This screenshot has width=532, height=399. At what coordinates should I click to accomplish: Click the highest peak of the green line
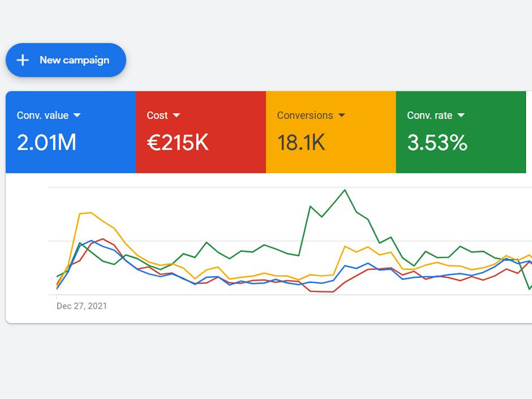(345, 190)
